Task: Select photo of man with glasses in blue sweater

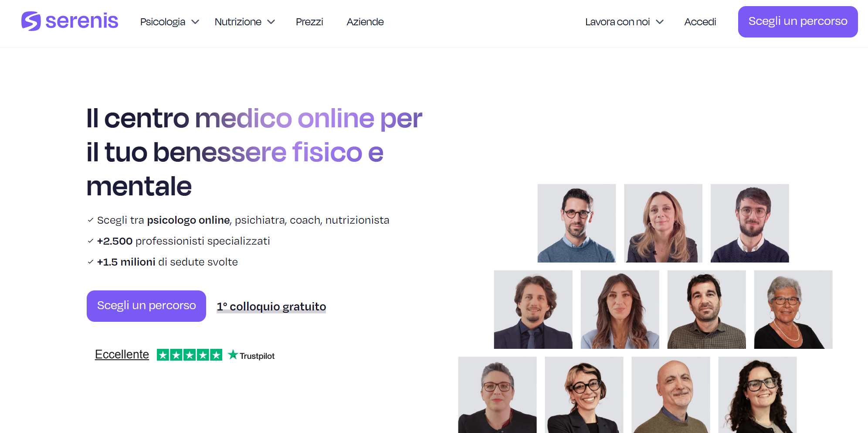Action: (x=576, y=223)
